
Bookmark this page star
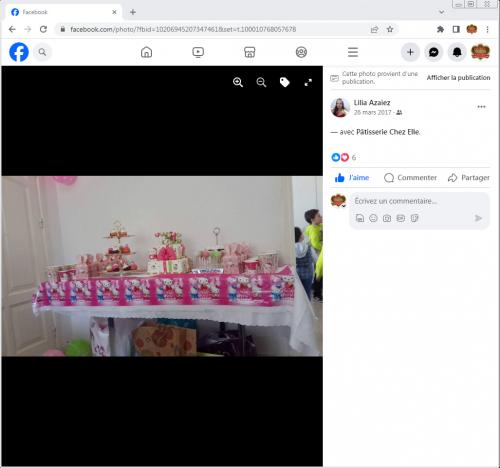click(x=390, y=29)
